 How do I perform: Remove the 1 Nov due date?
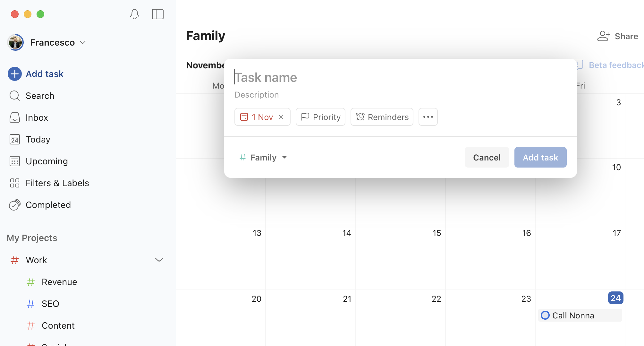click(x=281, y=117)
